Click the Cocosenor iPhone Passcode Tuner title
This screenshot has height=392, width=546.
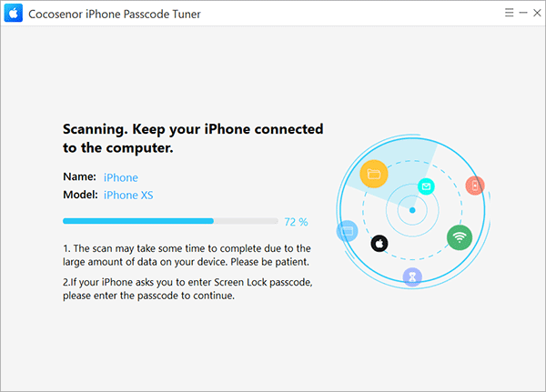[115, 14]
